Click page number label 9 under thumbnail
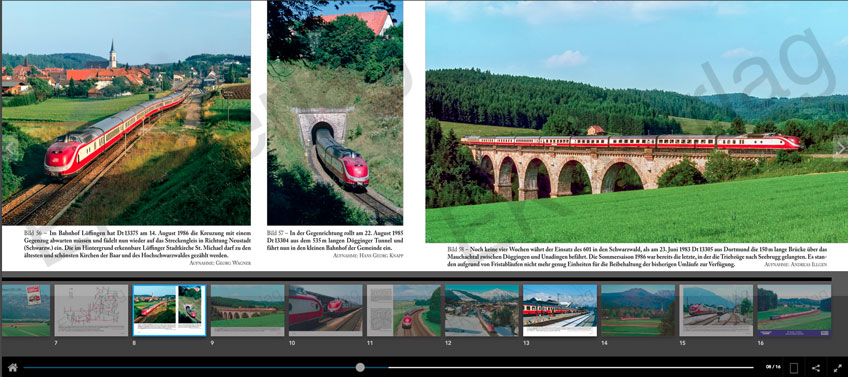848x377 pixels. (213, 343)
